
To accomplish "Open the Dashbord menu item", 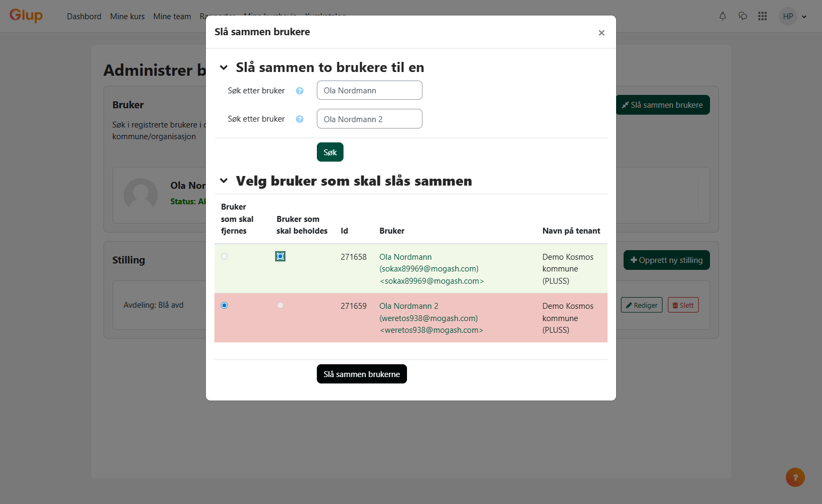I will click(84, 17).
